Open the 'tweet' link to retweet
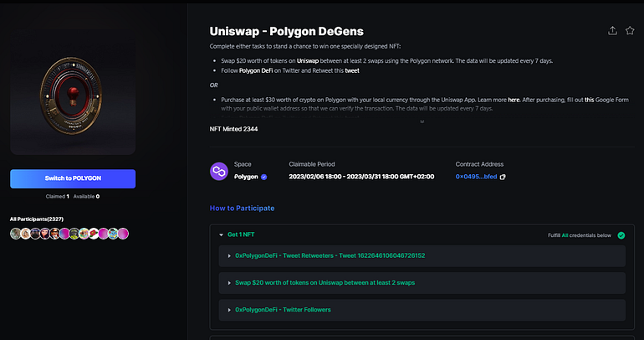Viewport: 644px width, 340px height. point(352,70)
